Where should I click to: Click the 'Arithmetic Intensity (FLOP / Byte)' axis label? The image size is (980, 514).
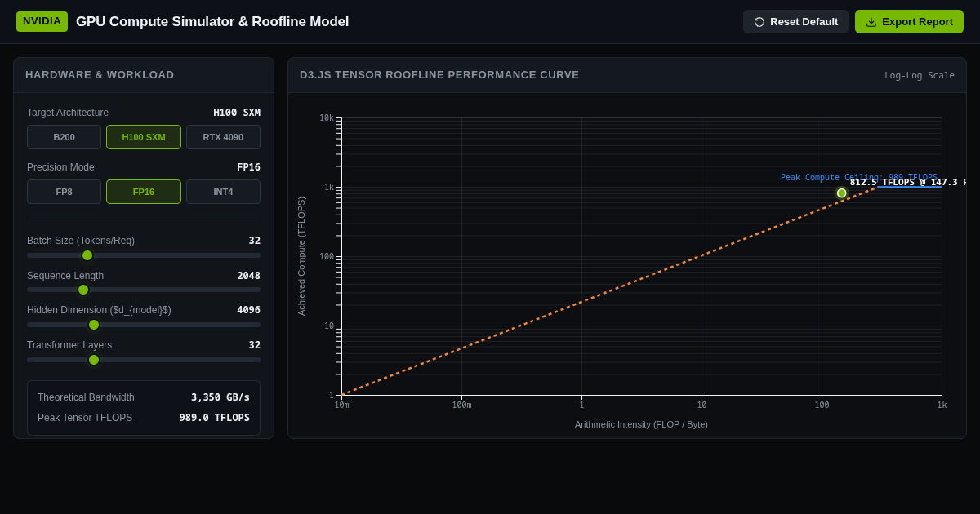click(x=641, y=424)
